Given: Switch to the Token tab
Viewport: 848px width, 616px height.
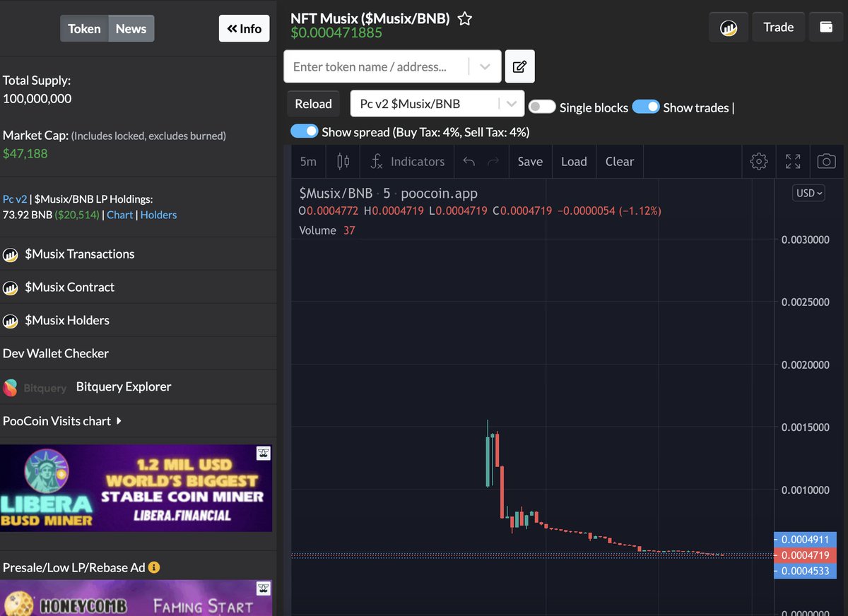Looking at the screenshot, I should pos(84,29).
